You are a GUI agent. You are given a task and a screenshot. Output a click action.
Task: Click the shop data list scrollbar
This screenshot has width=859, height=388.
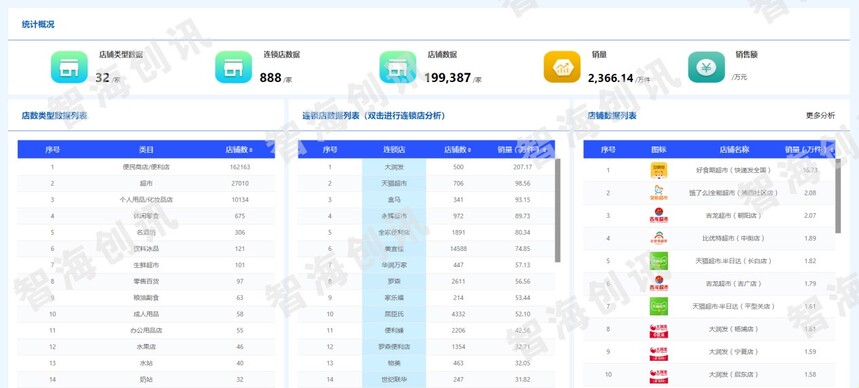838,196
